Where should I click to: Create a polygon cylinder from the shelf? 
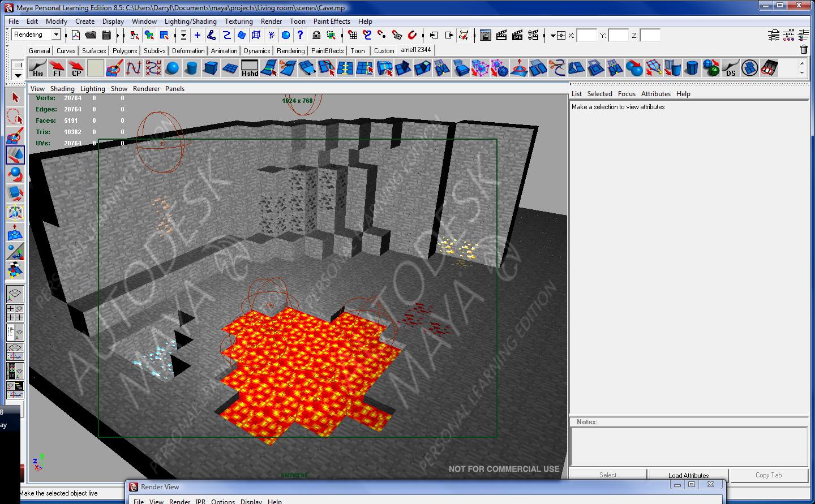[x=192, y=68]
